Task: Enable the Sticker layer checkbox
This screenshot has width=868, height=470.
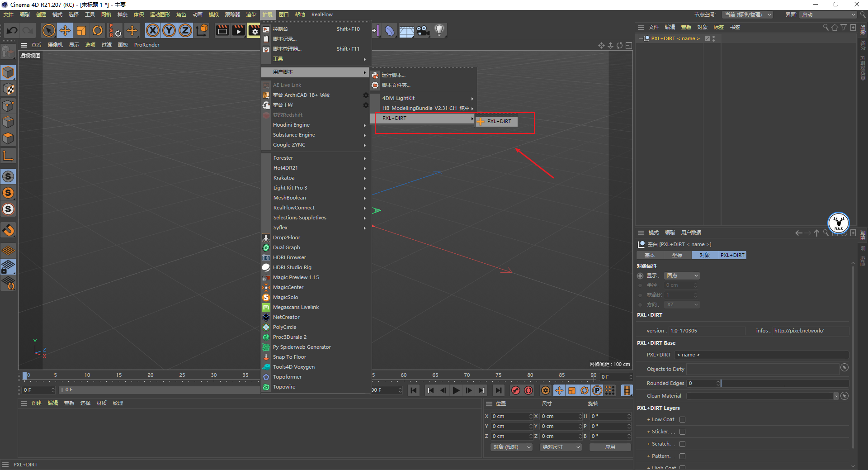Action: [x=683, y=432]
